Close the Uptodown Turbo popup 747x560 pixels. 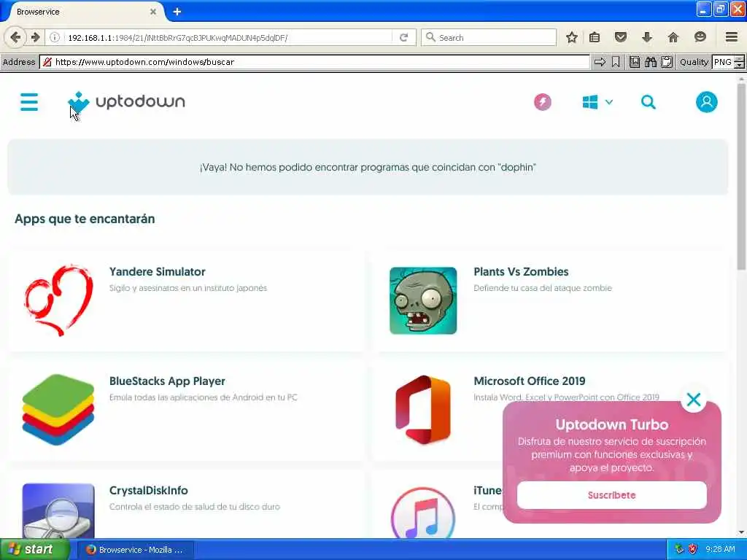[693, 400]
